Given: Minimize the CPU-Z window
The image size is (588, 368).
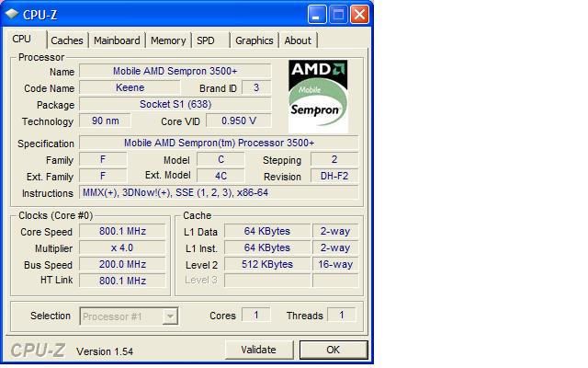Looking at the screenshot, I should (x=317, y=15).
